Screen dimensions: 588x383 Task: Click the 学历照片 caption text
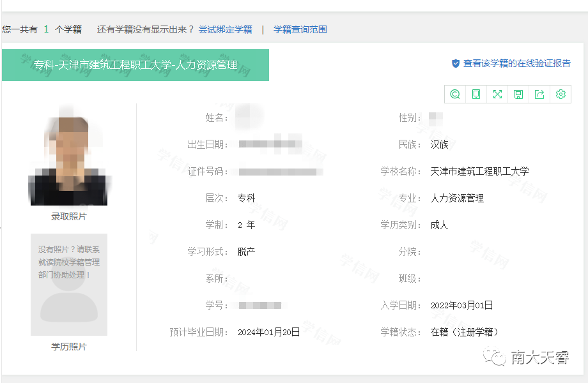[69, 347]
